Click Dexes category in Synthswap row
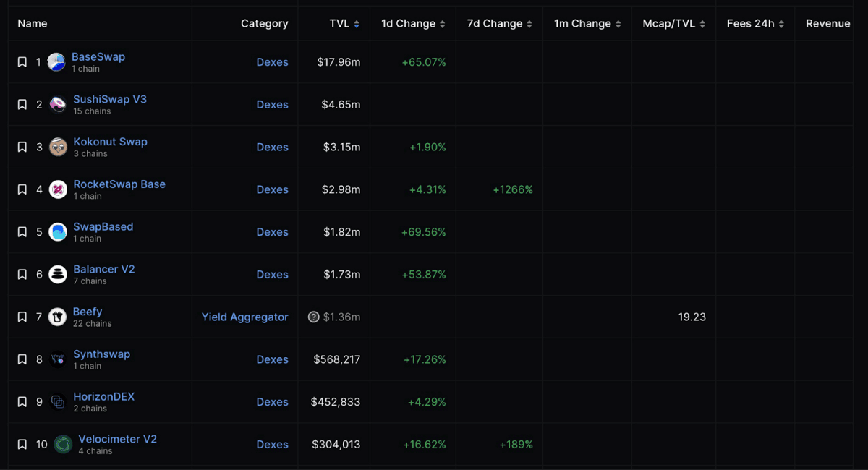Screen dimensions: 868x470 [x=272, y=359]
